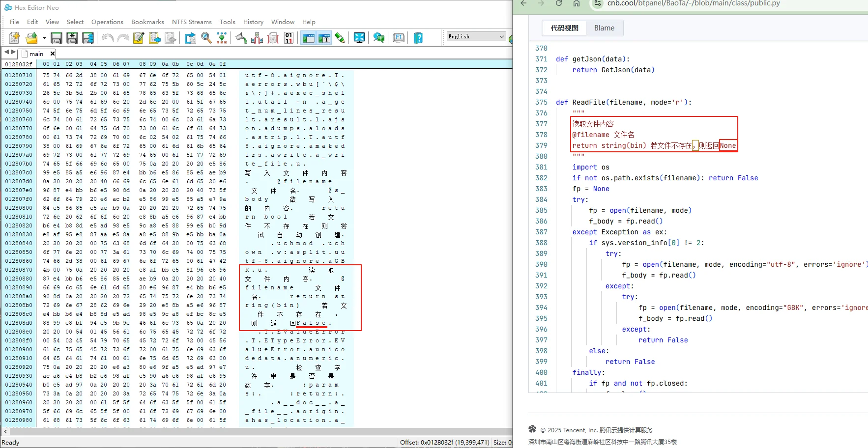Close the main document tab

click(53, 54)
